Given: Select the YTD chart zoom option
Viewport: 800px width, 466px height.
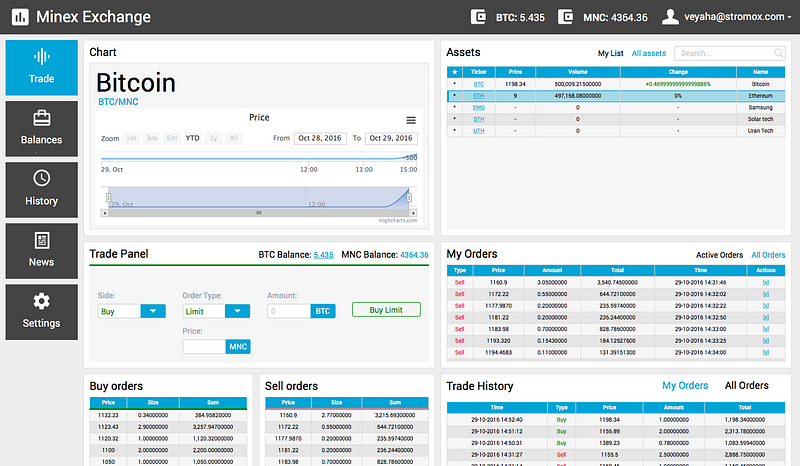Looking at the screenshot, I should (x=192, y=138).
